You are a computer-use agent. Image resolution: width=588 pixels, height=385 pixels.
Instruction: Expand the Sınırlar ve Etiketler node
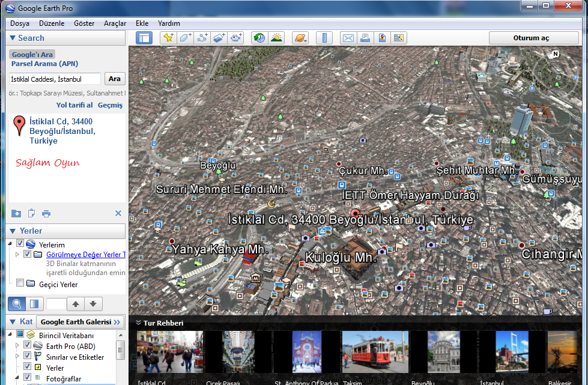point(17,356)
